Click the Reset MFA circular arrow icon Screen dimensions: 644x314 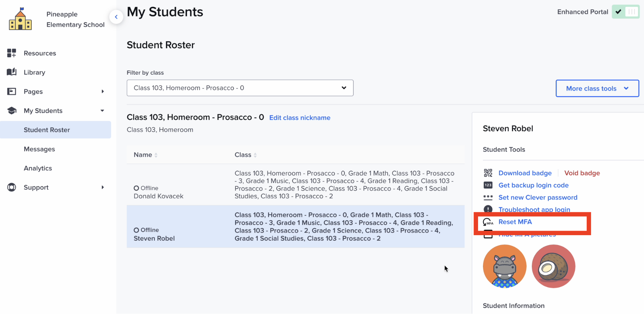(487, 222)
